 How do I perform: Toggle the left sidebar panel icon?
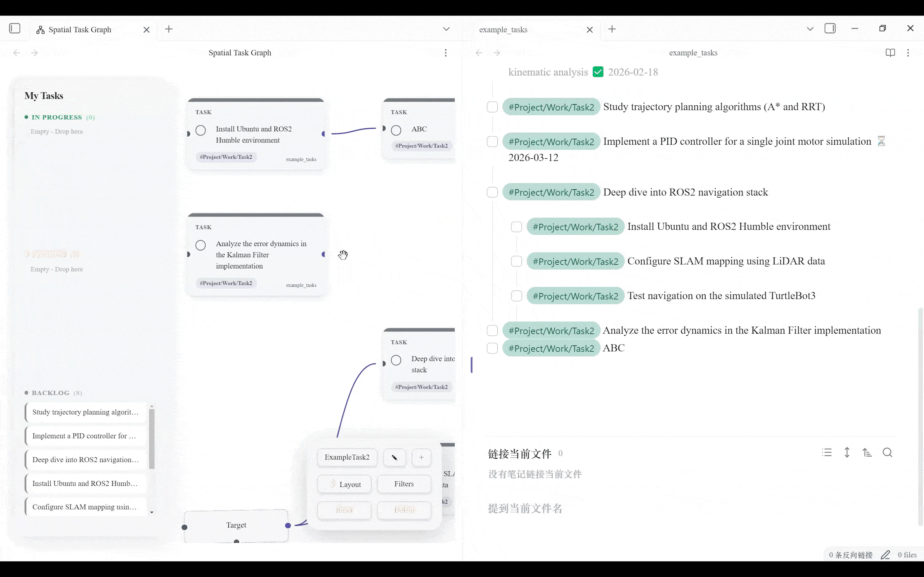click(x=14, y=28)
